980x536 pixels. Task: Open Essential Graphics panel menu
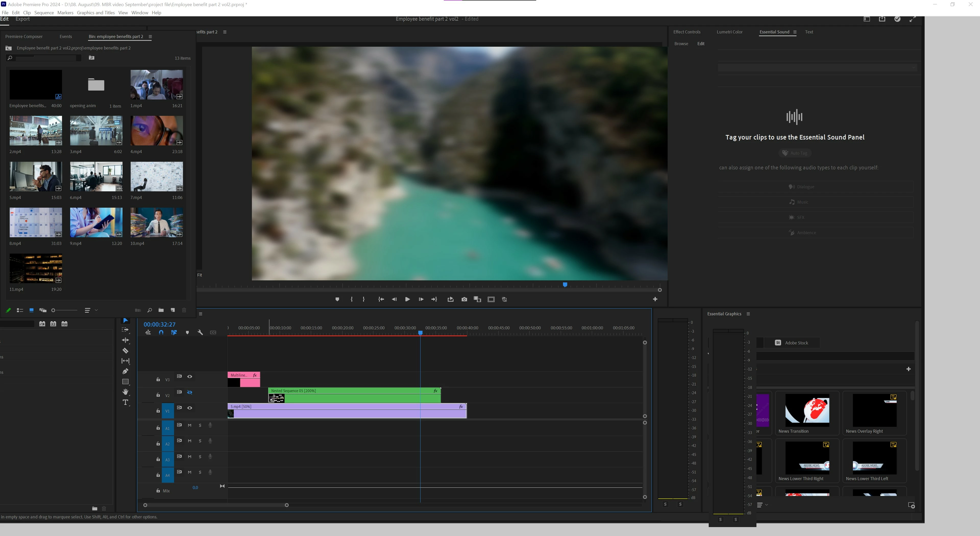click(748, 314)
